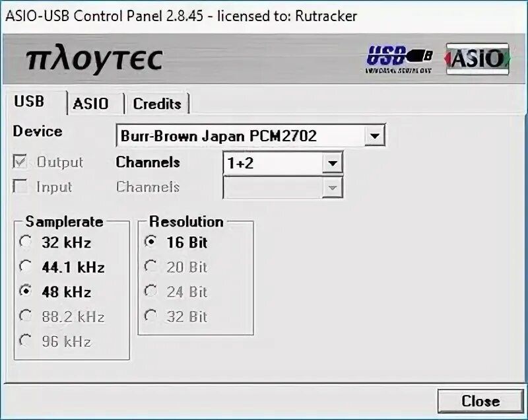
Task: Click the Resolution group label
Action: (186, 222)
